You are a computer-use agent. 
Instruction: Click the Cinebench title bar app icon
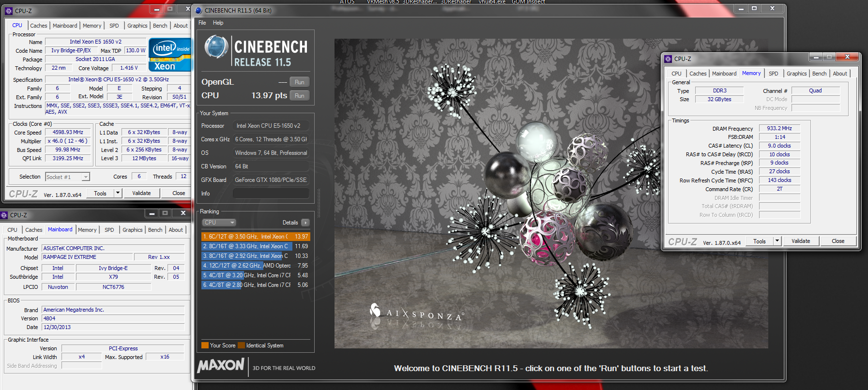tap(198, 10)
